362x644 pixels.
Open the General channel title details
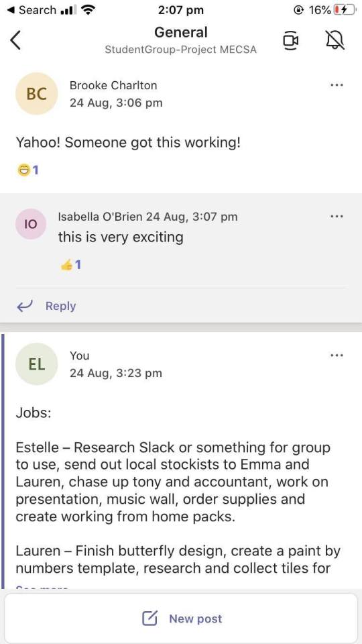tap(181, 32)
